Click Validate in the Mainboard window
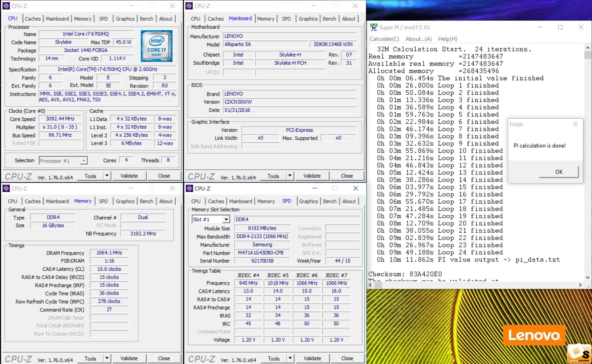The width and height of the screenshot is (592, 364). tap(312, 176)
